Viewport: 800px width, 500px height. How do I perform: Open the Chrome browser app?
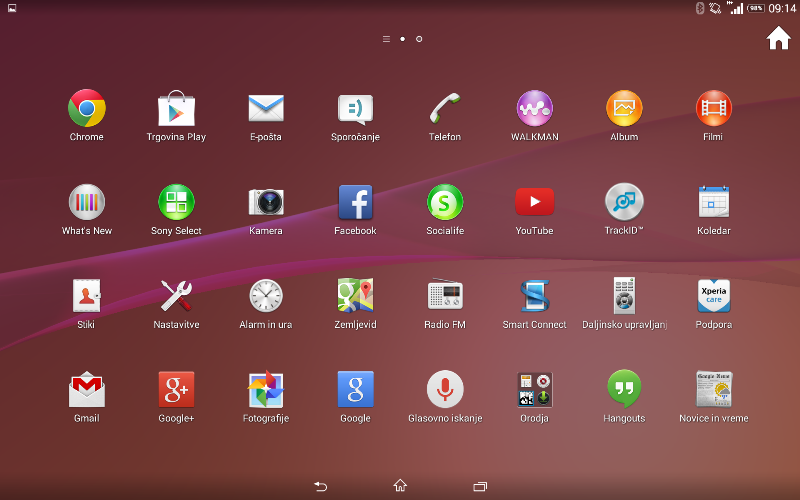coord(87,108)
